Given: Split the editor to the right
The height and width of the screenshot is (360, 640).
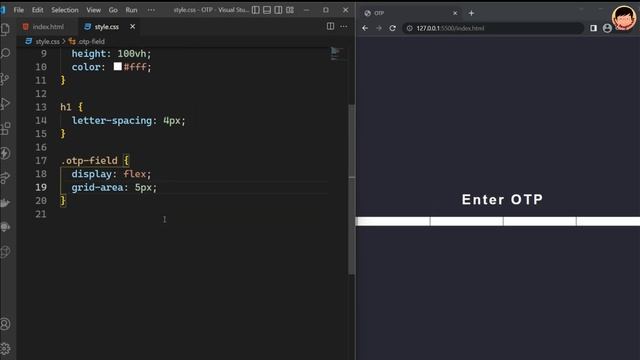Looking at the screenshot, I should 330,27.
